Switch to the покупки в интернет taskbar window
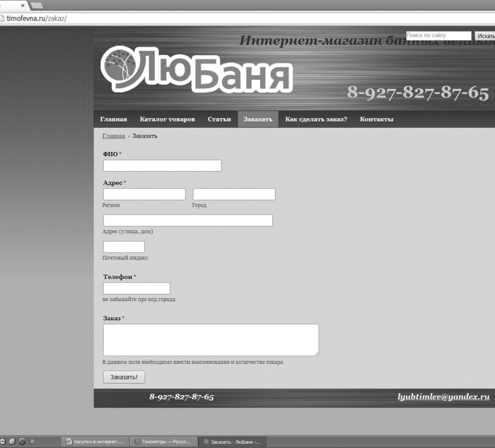The width and height of the screenshot is (495, 448). 95,442
